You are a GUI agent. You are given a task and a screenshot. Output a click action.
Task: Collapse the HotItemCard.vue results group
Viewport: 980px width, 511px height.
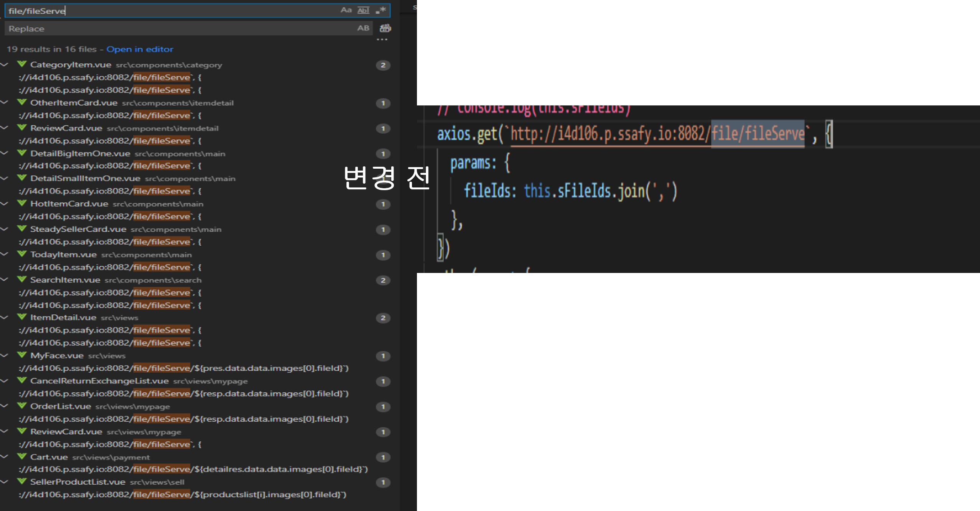coord(5,204)
